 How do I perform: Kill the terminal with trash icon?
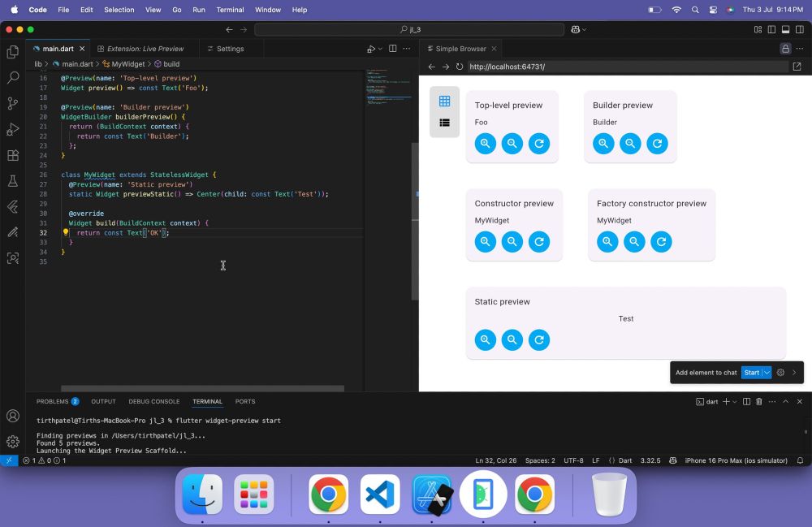[758, 402]
